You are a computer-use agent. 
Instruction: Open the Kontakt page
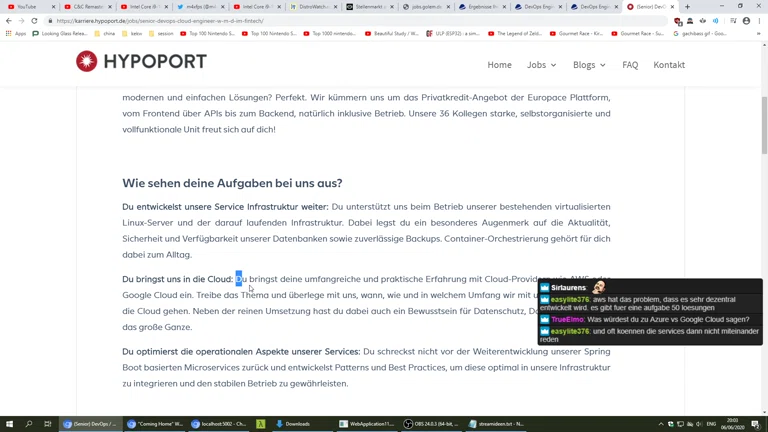point(669,65)
